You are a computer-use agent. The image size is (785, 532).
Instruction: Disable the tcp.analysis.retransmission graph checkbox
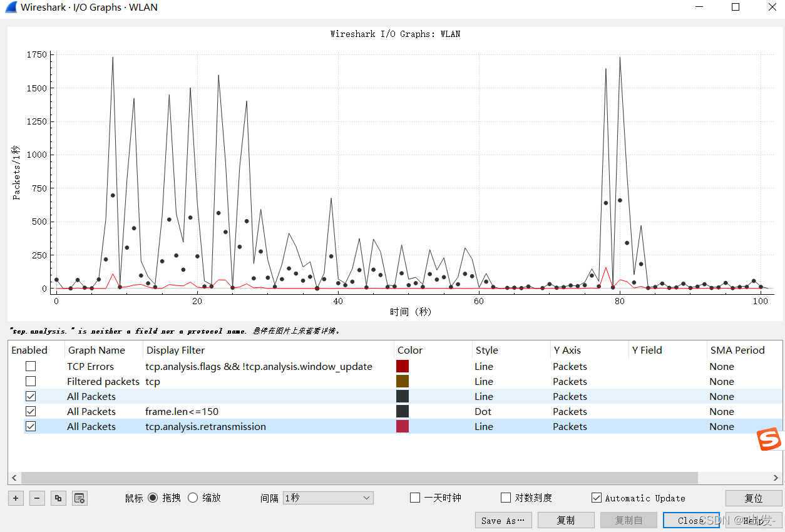31,426
